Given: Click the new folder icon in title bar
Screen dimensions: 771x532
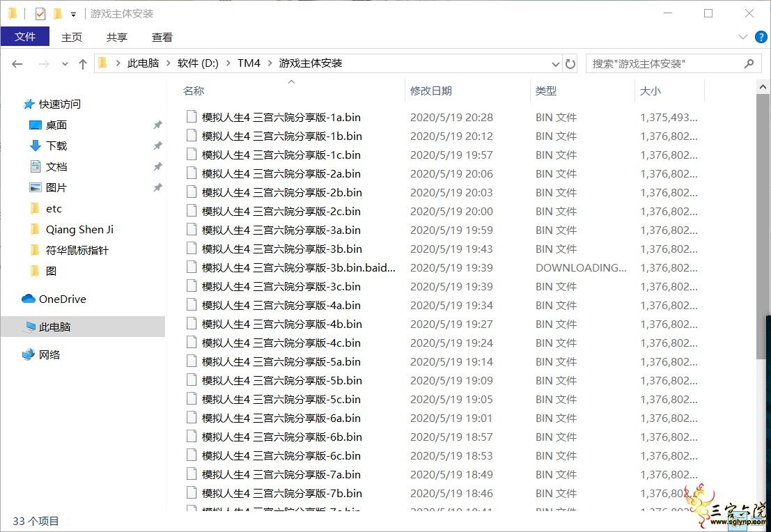Looking at the screenshot, I should [x=58, y=14].
